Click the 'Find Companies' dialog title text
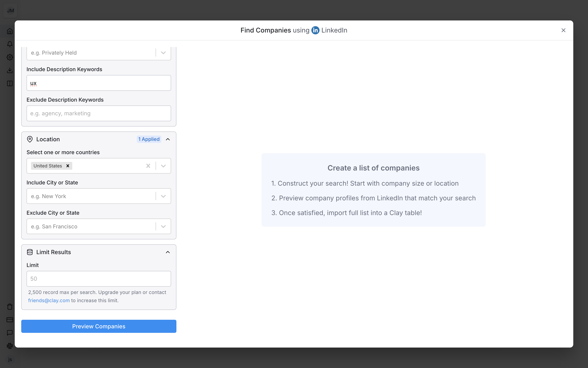Viewport: 588px width, 368px height. point(266,30)
